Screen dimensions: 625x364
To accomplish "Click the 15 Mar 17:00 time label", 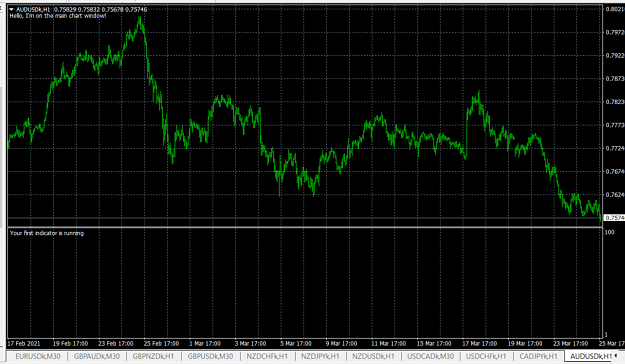I will (434, 343).
